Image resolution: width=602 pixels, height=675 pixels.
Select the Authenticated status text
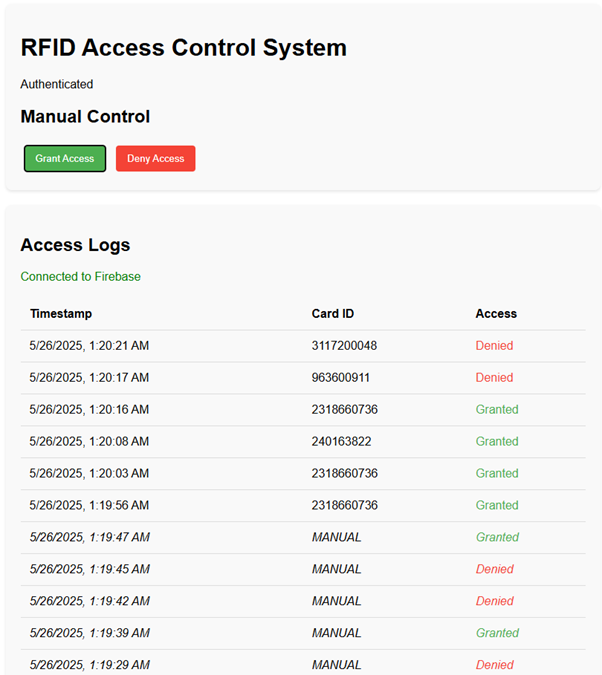(57, 84)
